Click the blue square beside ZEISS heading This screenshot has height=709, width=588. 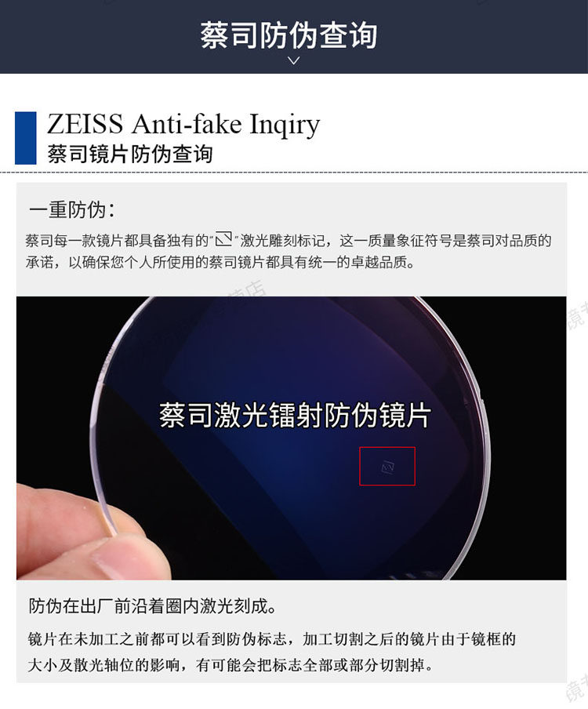coord(25,138)
